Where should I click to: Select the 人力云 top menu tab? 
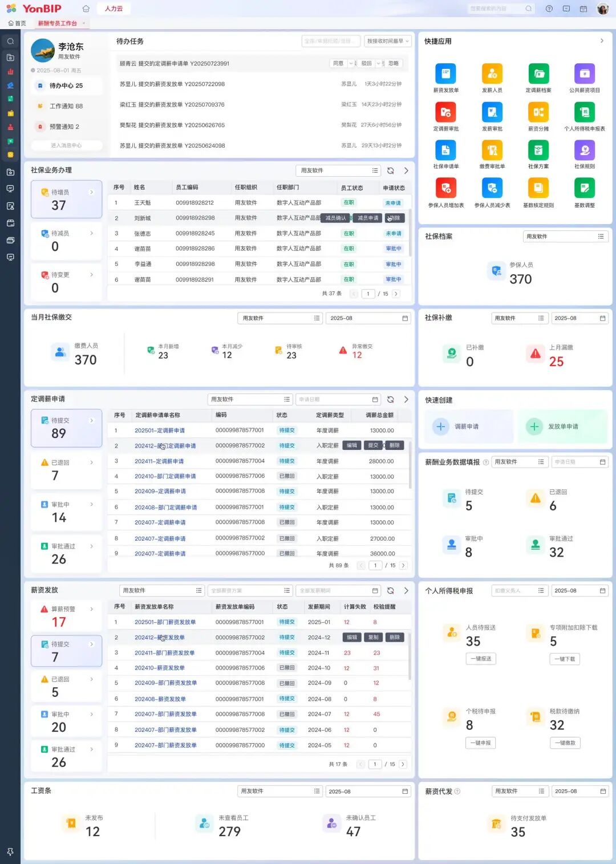pos(114,9)
